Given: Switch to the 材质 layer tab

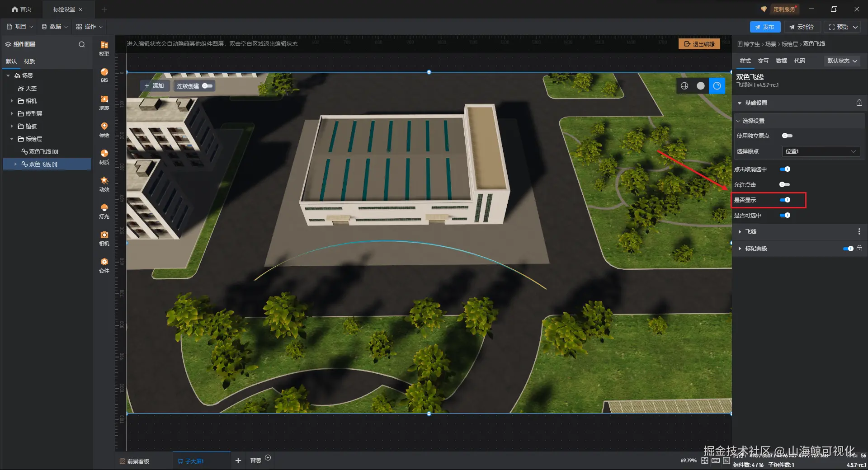Looking at the screenshot, I should [29, 61].
